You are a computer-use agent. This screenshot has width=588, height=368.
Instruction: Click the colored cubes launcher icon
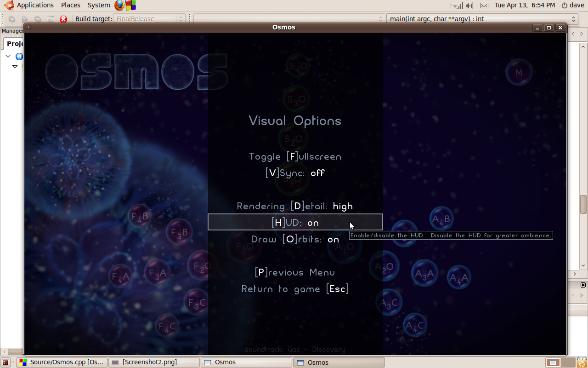[131, 5]
